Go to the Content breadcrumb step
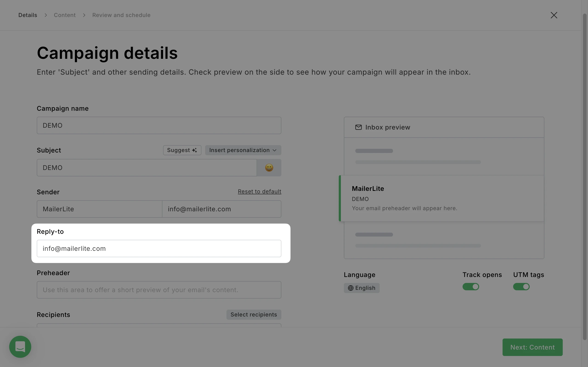Viewport: 588px width, 367px height. [65, 15]
